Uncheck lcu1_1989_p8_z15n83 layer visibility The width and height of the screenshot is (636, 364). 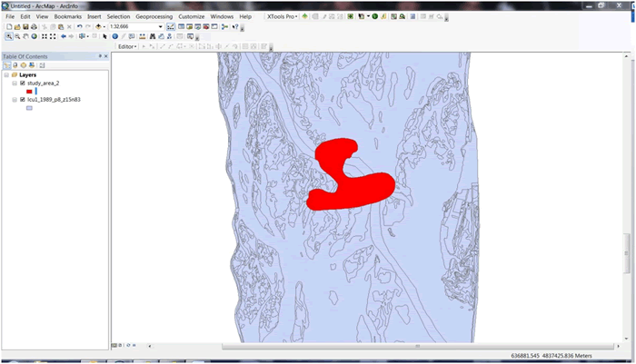pyautogui.click(x=23, y=99)
